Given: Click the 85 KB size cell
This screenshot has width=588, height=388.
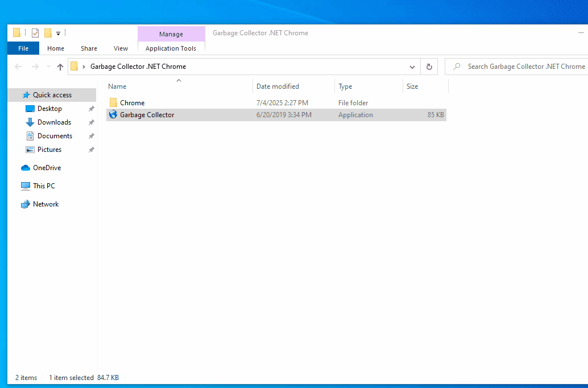Looking at the screenshot, I should click(x=436, y=115).
